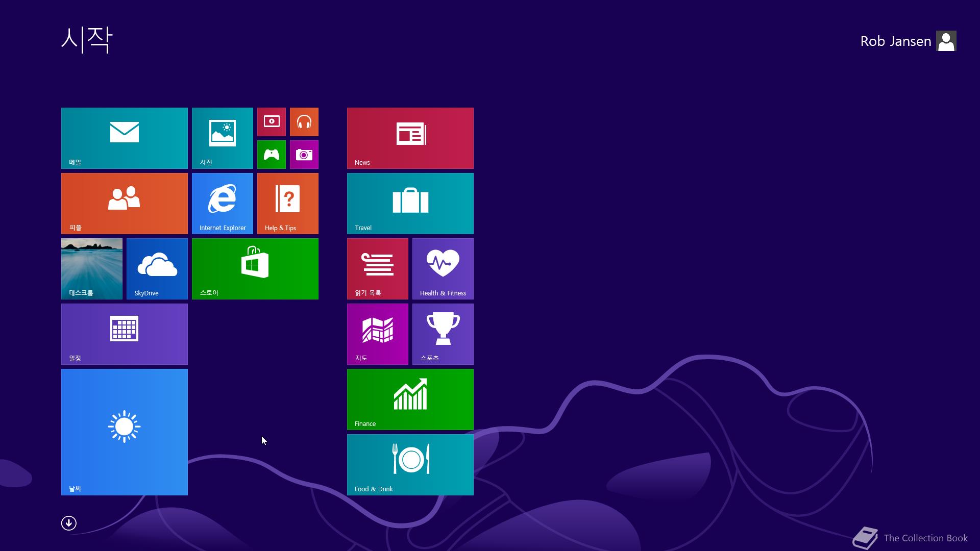The height and width of the screenshot is (551, 980).
Task: Open the People tile (피플)
Action: click(x=125, y=204)
